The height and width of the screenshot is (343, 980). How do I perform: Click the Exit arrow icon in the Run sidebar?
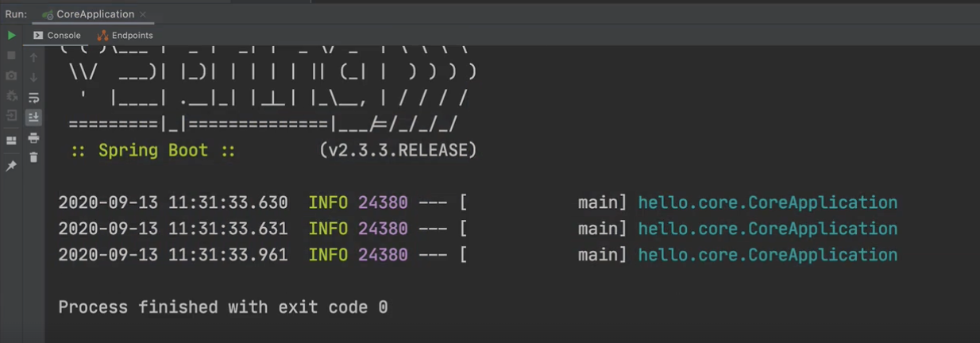(x=11, y=116)
